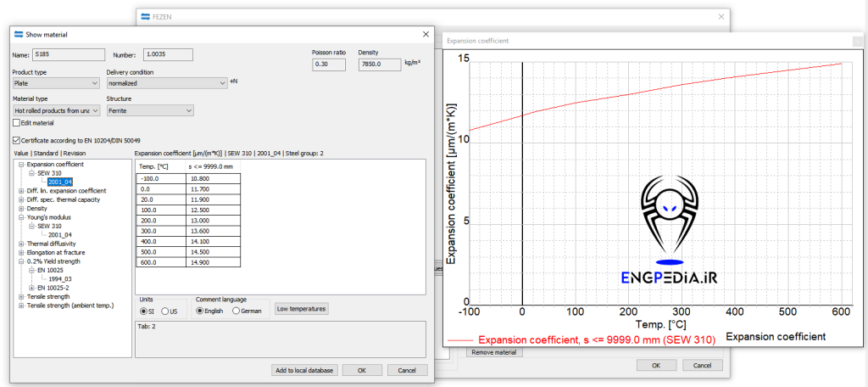The image size is (868, 387).
Task: Click Add to local database button
Action: pos(304,370)
